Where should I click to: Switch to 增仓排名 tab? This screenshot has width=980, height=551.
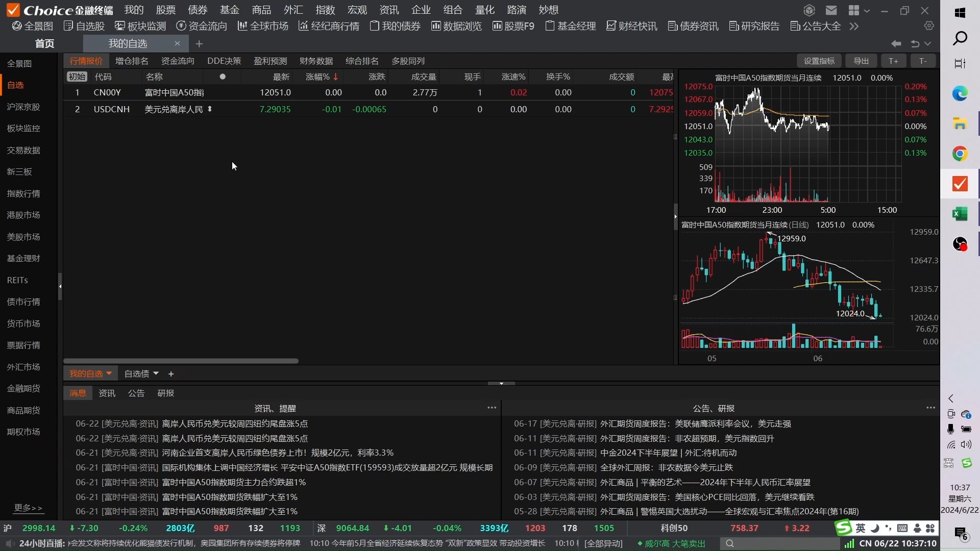tap(132, 61)
